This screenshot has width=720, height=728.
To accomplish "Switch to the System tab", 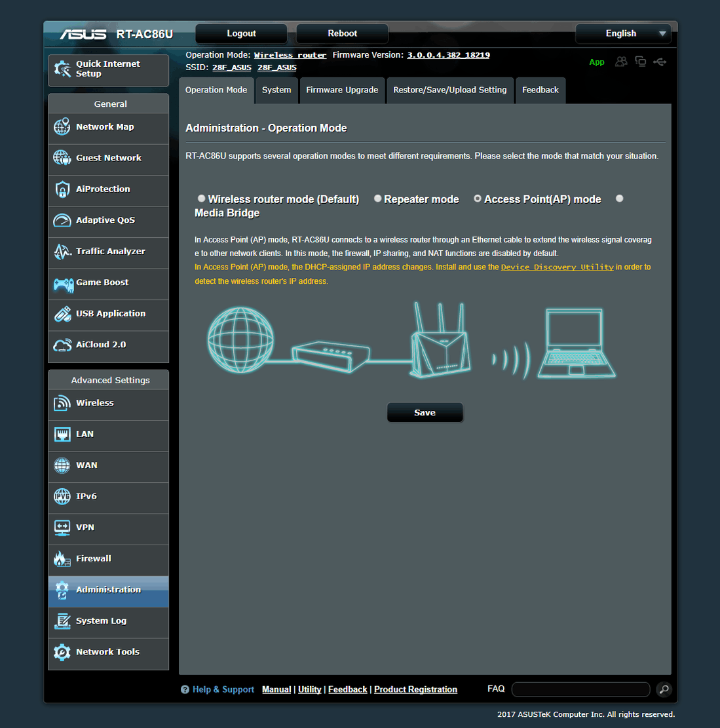I will click(276, 90).
